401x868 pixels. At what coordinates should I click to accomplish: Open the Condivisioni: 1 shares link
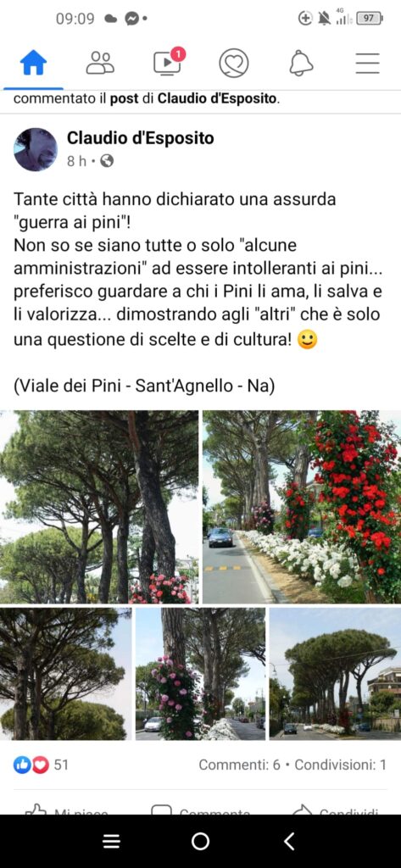coord(341,765)
